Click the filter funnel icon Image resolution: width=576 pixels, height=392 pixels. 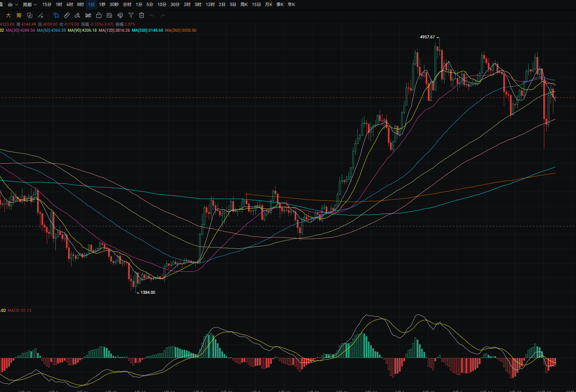131,15
